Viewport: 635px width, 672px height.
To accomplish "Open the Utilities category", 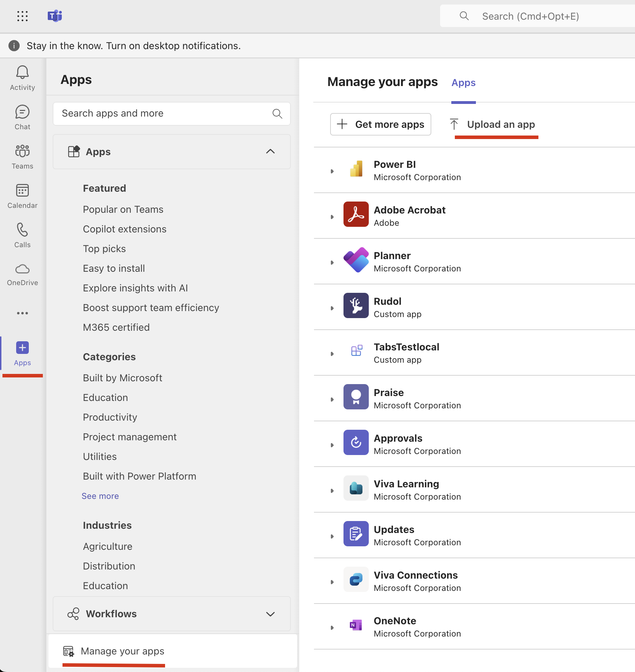I will tap(100, 457).
